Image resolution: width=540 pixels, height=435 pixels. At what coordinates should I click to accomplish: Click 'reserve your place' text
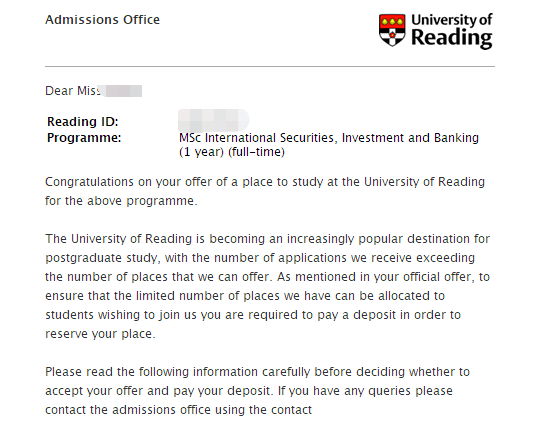(x=99, y=334)
